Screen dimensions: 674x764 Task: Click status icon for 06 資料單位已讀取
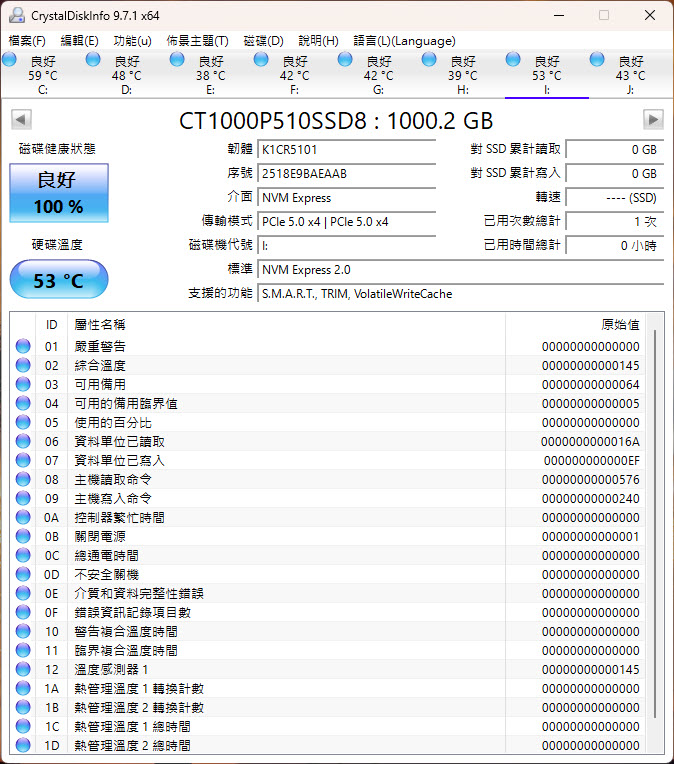(23, 441)
